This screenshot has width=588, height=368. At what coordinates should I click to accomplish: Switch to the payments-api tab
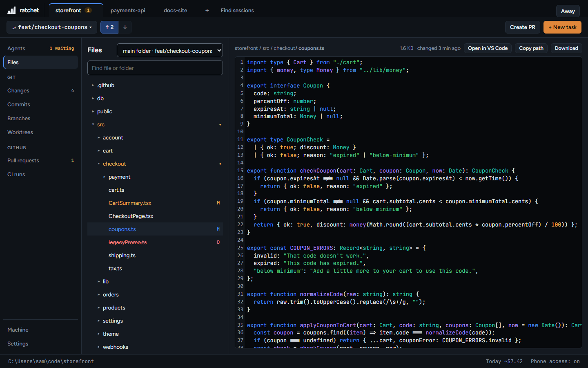click(x=128, y=11)
